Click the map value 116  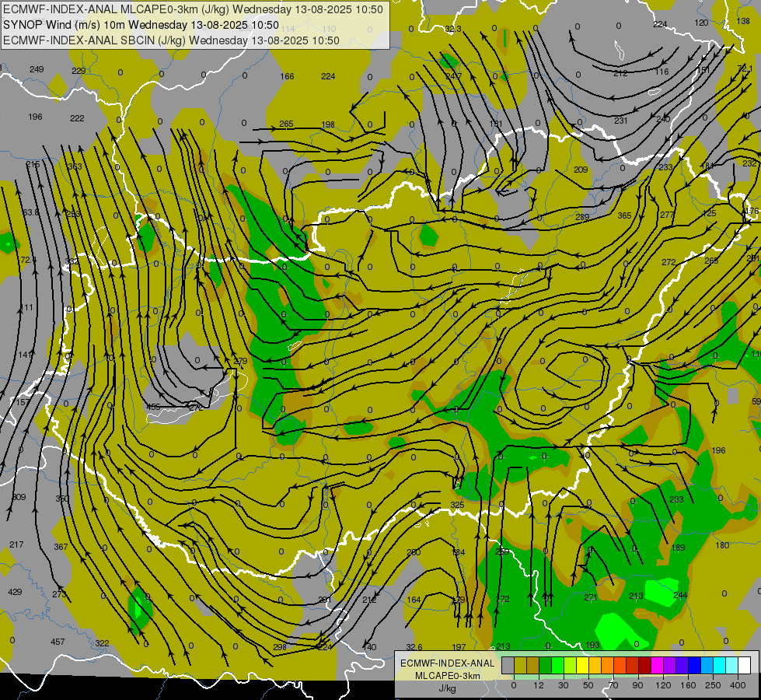[662, 72]
